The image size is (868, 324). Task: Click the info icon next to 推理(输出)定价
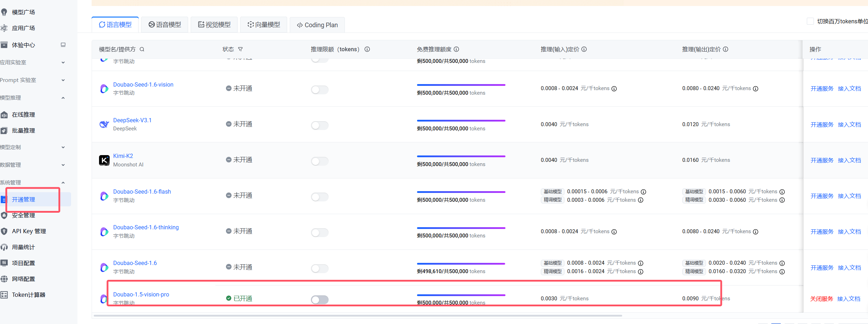coord(725,49)
